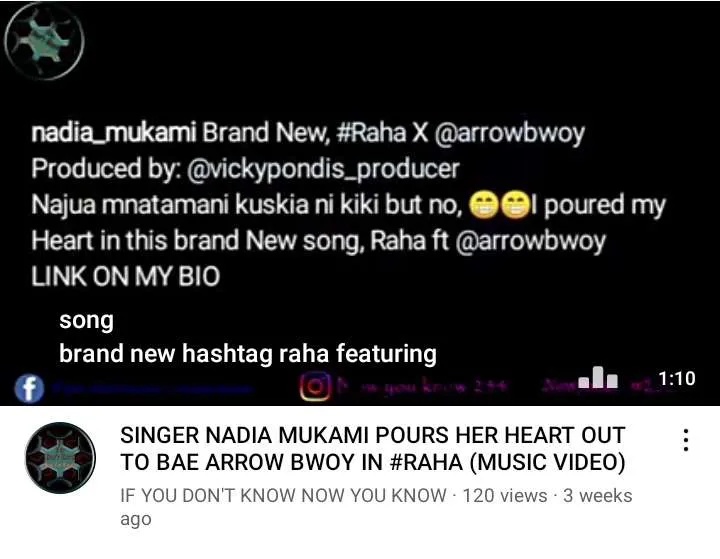This screenshot has width=720, height=559.
Task: Click @arrowbwoy after Raha ft
Action: (x=530, y=241)
